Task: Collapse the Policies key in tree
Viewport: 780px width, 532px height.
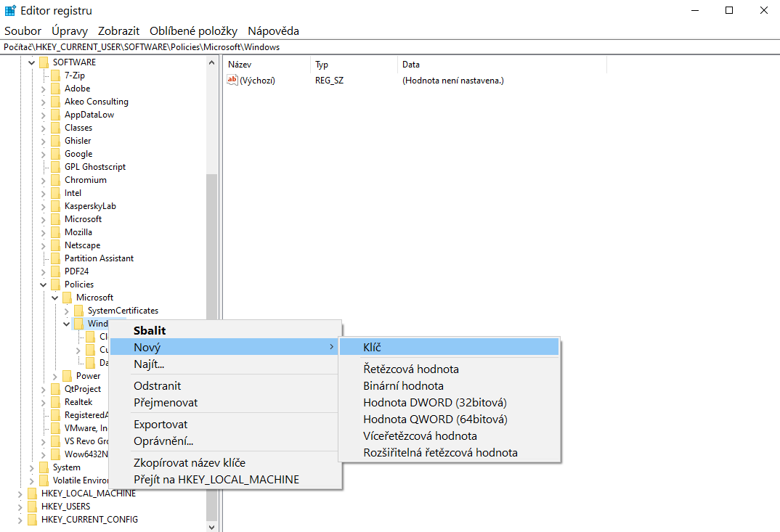Action: 43,285
